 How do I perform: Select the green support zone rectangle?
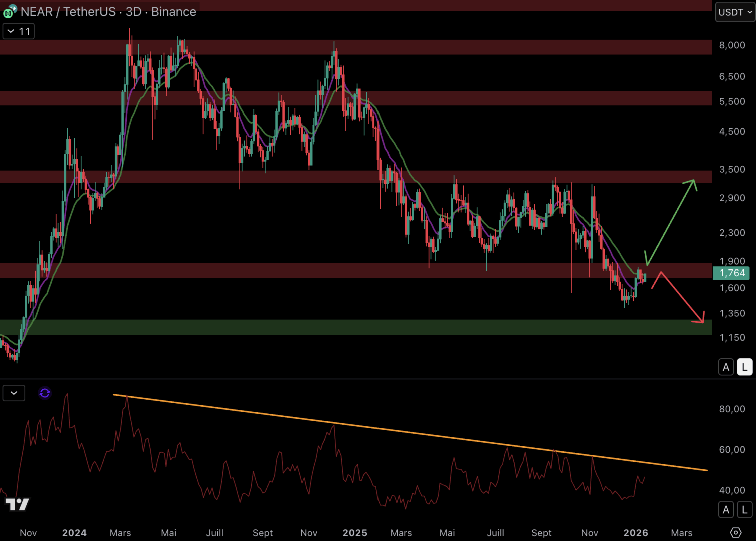350,327
